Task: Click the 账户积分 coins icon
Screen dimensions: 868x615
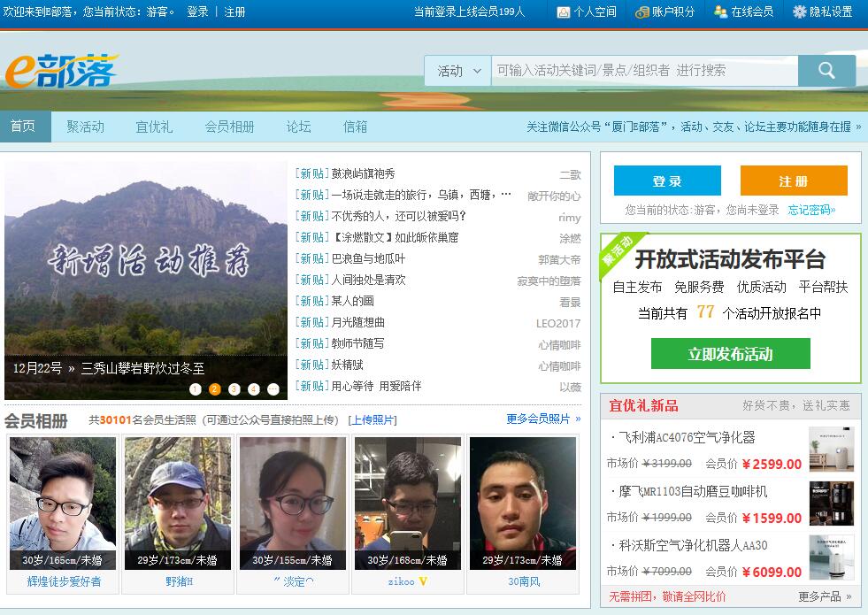Action: [642, 12]
